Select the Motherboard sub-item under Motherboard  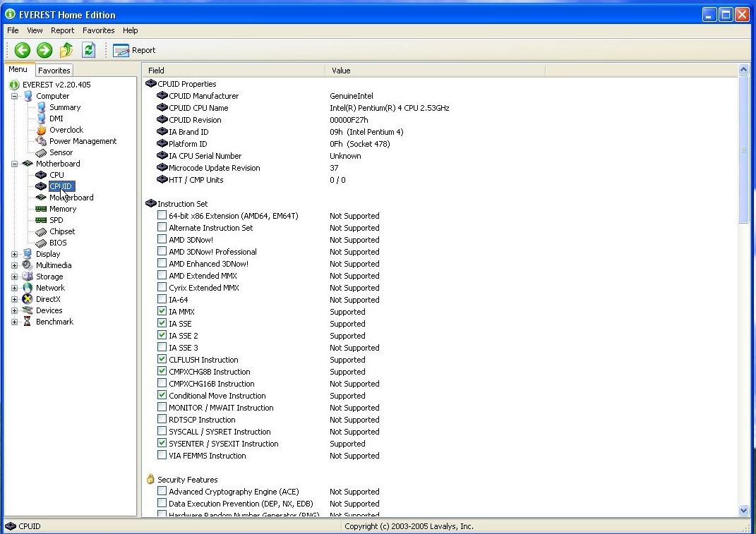[x=71, y=198]
